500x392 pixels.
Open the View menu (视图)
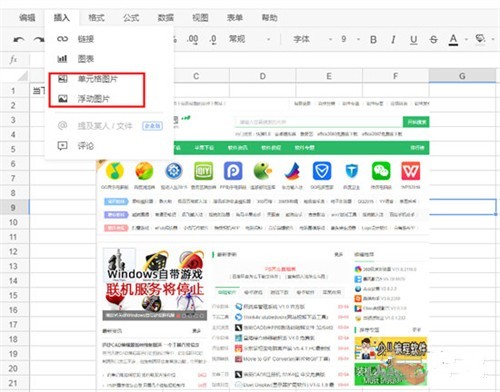tap(200, 18)
